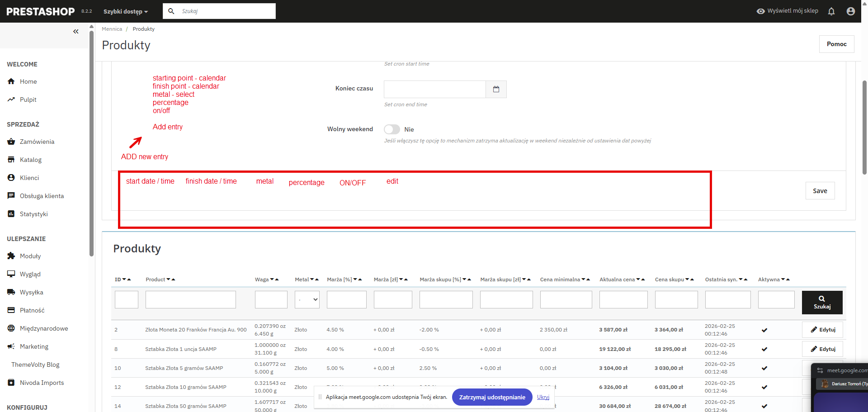The height and width of the screenshot is (412, 868).
Task: Click Wyświetl mój sklep eye link
Action: [787, 11]
